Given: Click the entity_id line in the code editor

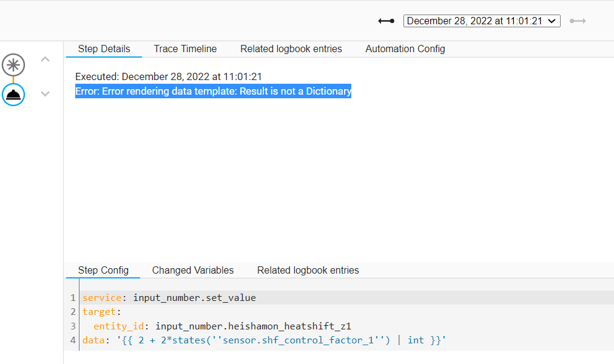Looking at the screenshot, I should (x=222, y=326).
